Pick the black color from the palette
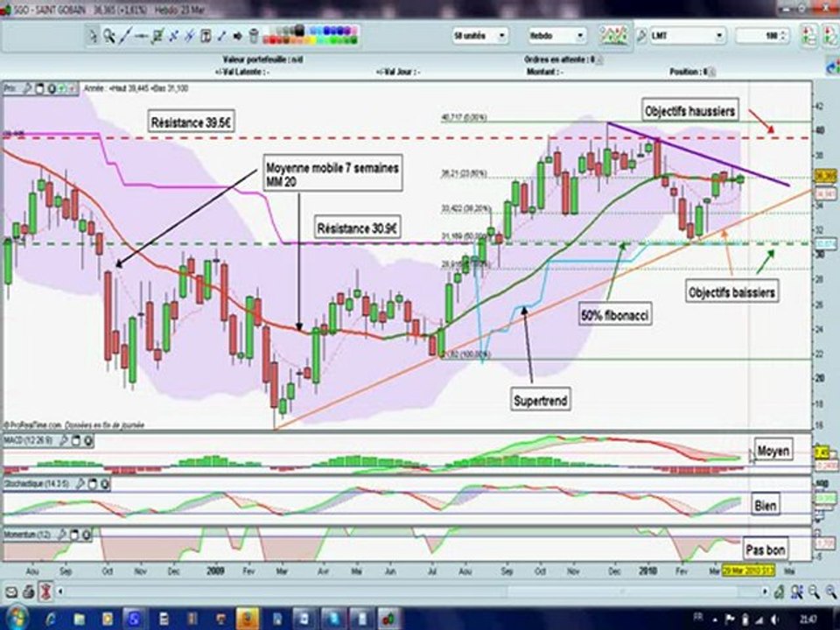 pyautogui.click(x=300, y=31)
